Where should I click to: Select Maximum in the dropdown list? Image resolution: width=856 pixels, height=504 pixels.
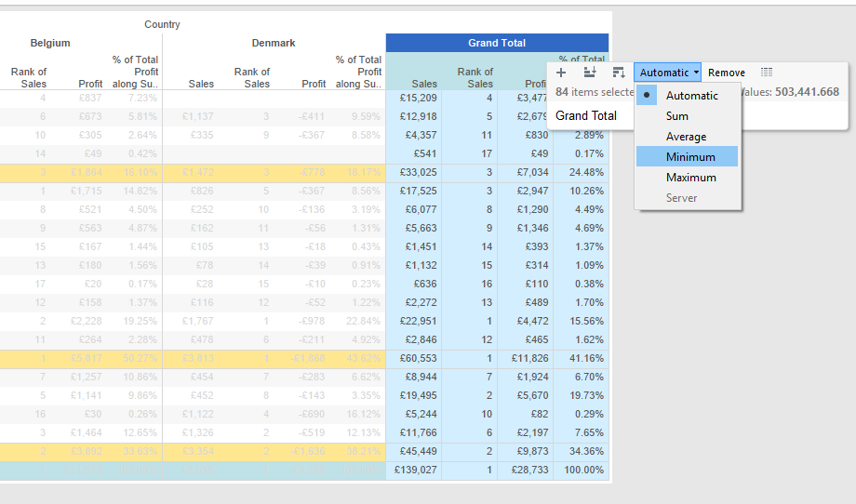(691, 178)
